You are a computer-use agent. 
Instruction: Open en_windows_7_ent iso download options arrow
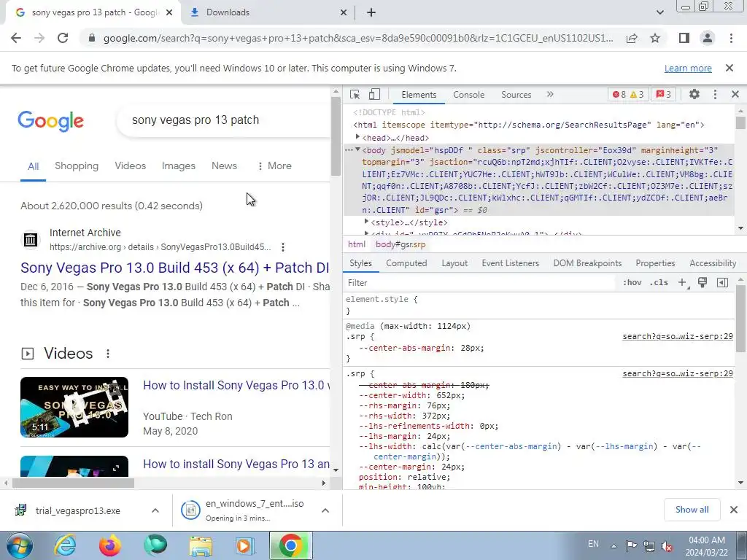(x=325, y=510)
